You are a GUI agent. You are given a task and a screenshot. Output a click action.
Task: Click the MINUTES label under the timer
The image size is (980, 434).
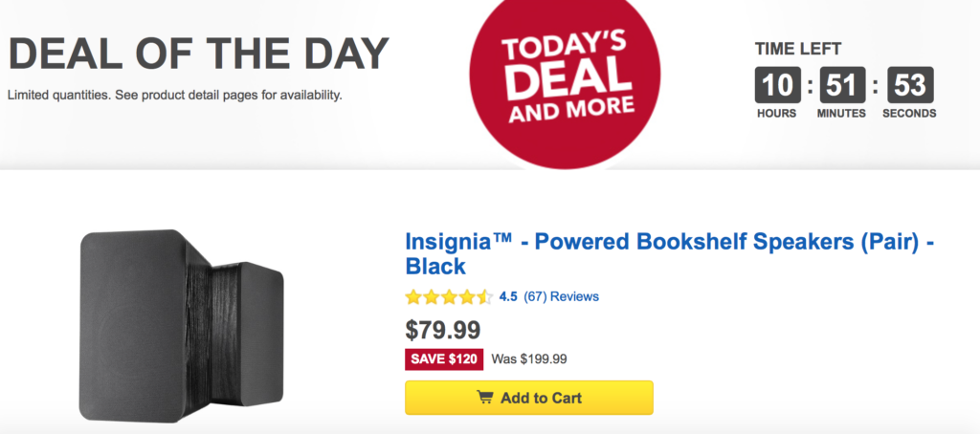click(x=842, y=114)
